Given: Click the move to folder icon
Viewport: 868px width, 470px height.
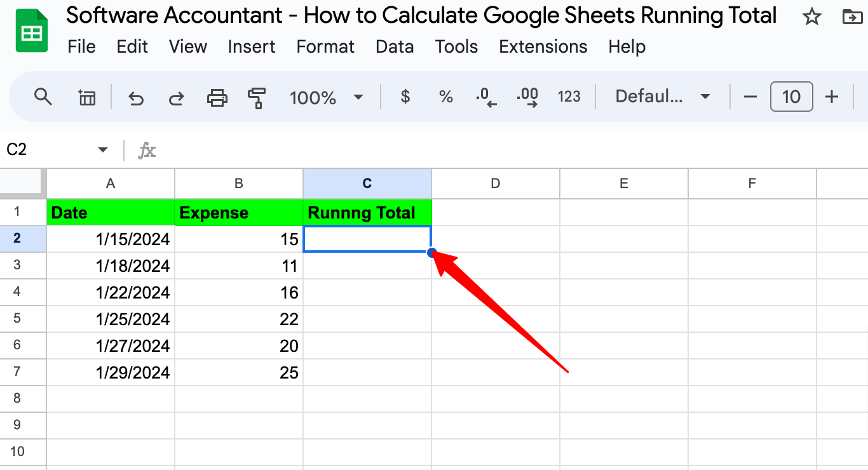Looking at the screenshot, I should (x=851, y=17).
